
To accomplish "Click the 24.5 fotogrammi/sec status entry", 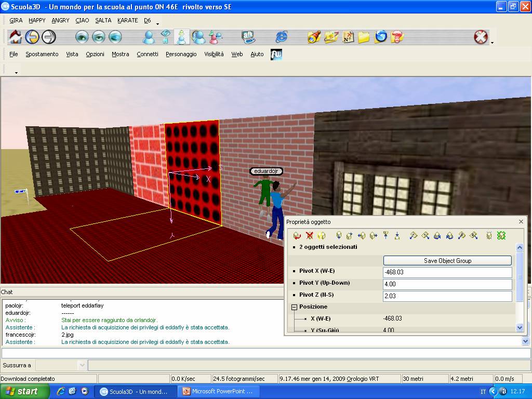I will [x=244, y=379].
